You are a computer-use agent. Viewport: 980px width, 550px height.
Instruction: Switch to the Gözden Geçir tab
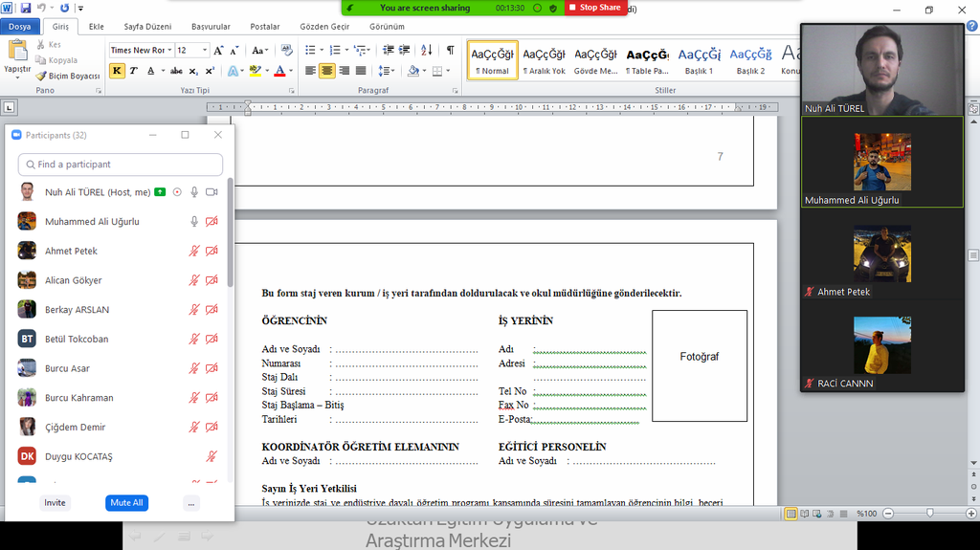click(325, 27)
